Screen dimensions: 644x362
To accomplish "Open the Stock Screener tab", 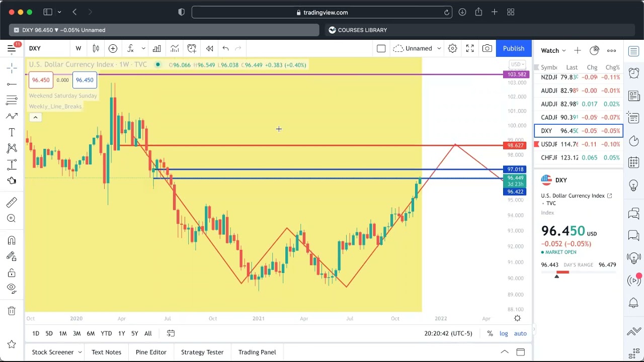I will (x=53, y=352).
